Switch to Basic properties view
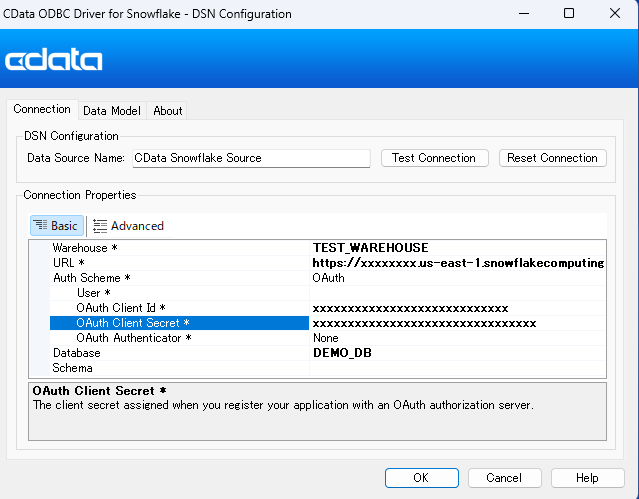Screen dimensions: 639x499 pyautogui.click(x=55, y=226)
